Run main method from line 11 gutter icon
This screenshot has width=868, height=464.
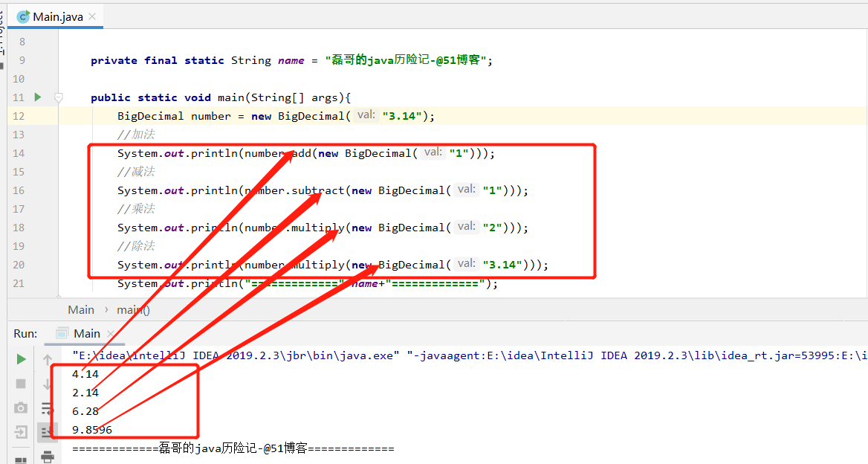38,97
